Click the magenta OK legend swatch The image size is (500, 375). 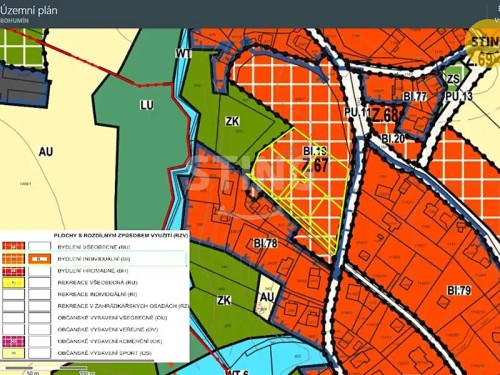13,341
